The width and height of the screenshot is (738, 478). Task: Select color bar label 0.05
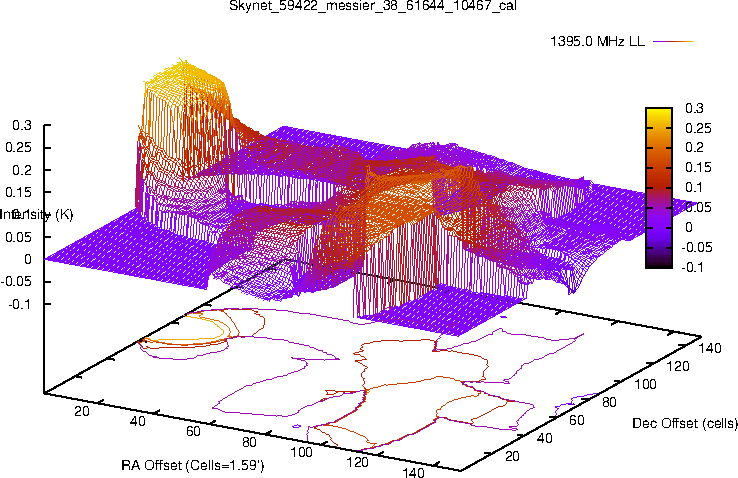click(x=698, y=207)
